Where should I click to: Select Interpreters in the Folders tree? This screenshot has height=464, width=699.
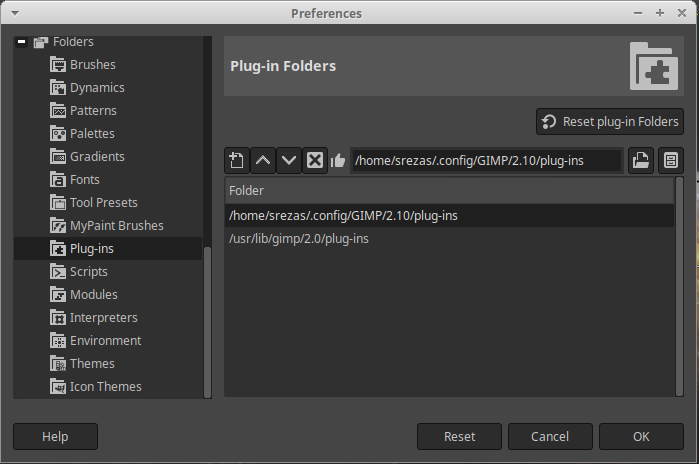point(104,317)
